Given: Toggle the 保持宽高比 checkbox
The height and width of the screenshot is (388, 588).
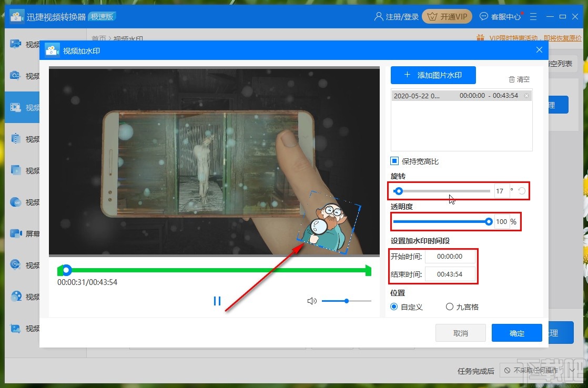Looking at the screenshot, I should [x=394, y=161].
